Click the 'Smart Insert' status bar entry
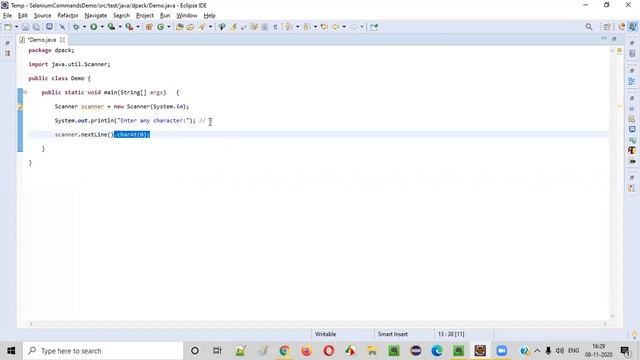Viewport: 640px width, 360px height. pyautogui.click(x=393, y=334)
